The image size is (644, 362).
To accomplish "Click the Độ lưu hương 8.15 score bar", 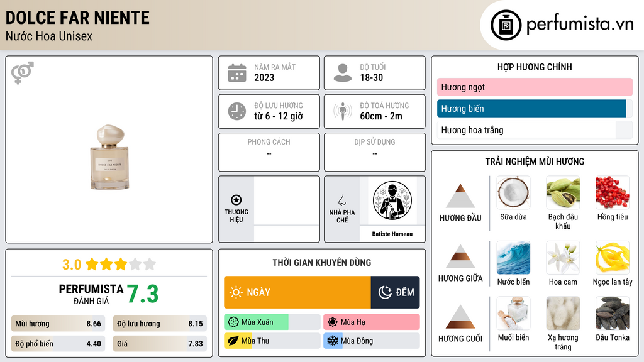I will [x=160, y=324].
